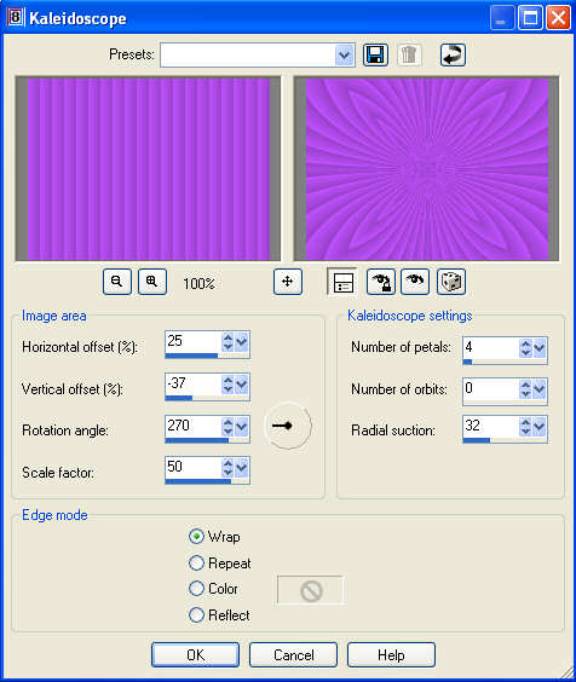Click the zoom in magnifier icon
This screenshot has width=576, height=682.
[152, 282]
